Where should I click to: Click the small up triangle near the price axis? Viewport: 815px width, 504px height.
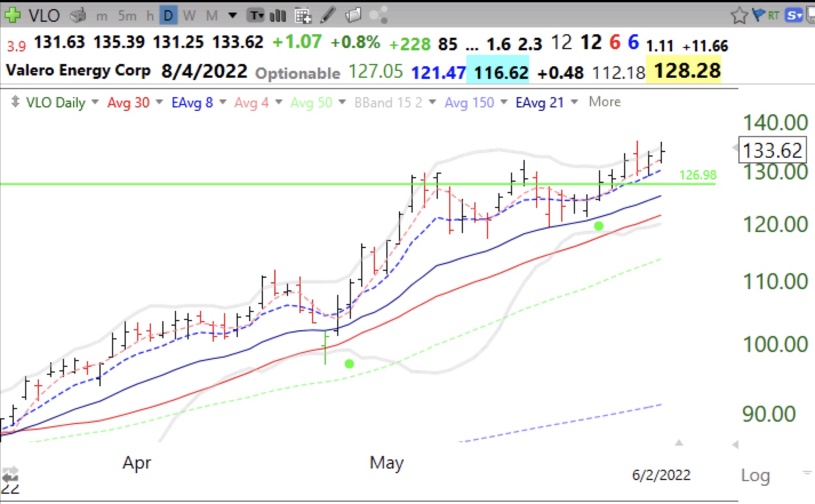click(x=679, y=443)
